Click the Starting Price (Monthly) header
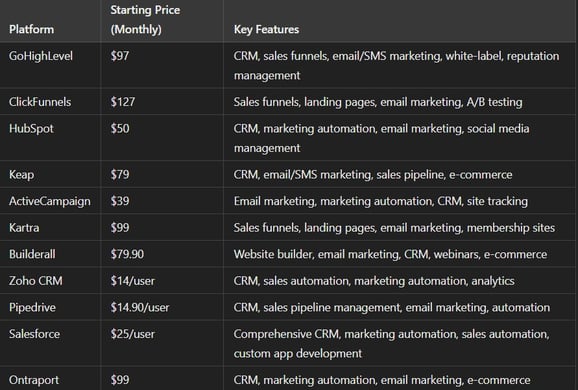The height and width of the screenshot is (390, 578). point(145,20)
